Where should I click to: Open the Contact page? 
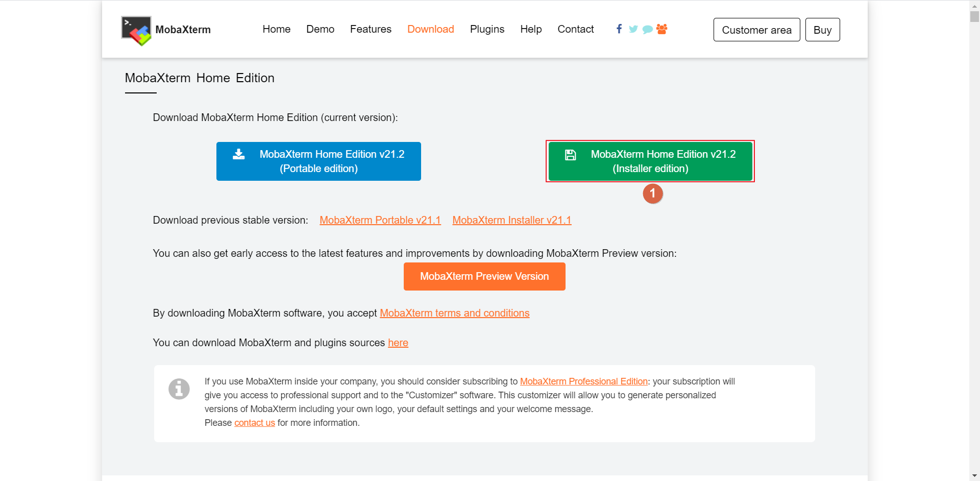[x=576, y=29]
